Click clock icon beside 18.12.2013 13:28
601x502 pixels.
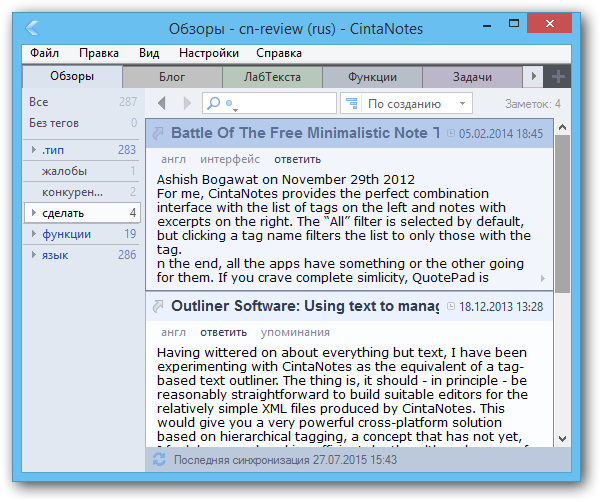(x=451, y=306)
